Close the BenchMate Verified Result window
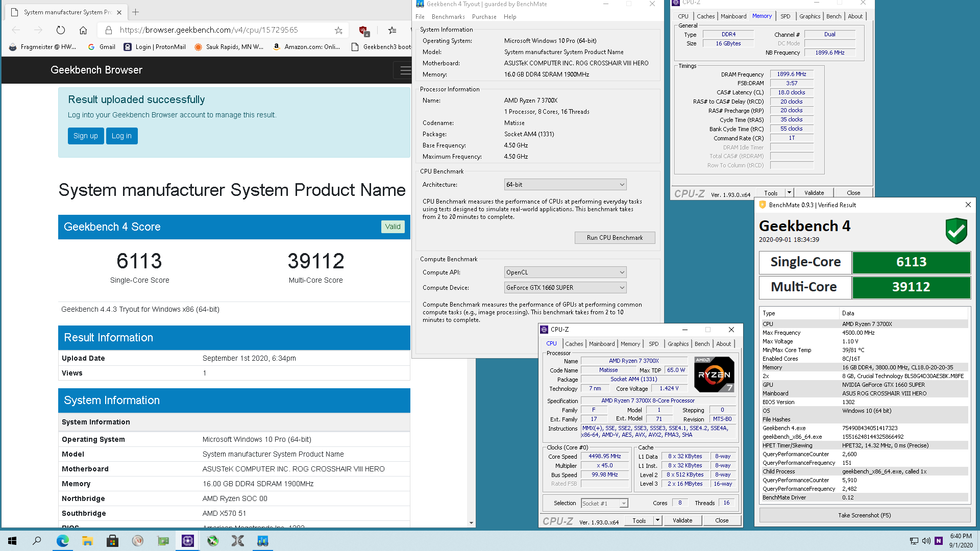 tap(968, 205)
